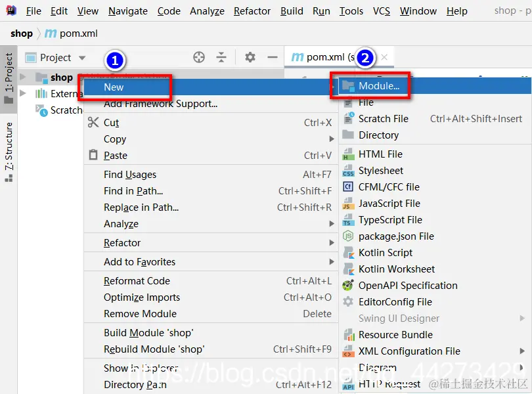The image size is (532, 394).
Task: Toggle the 1: Project tool window
Action: coord(9,78)
